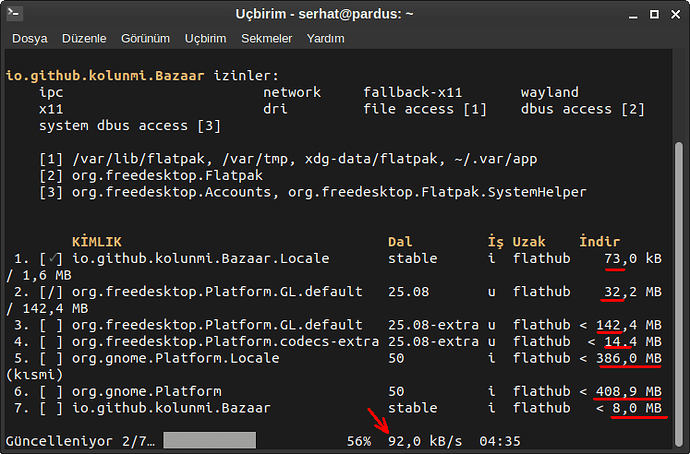The width and height of the screenshot is (690, 454).
Task: Open the Yardım menu
Action: pos(325,39)
